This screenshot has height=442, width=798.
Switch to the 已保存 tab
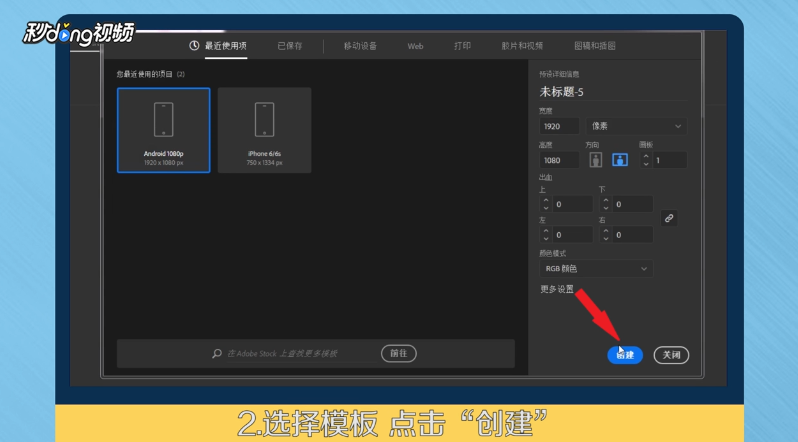[290, 46]
